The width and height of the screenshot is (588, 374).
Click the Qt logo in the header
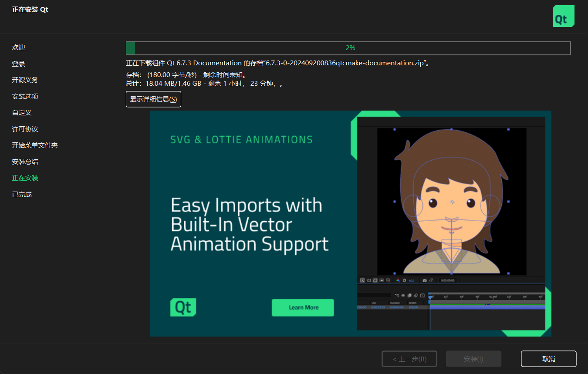[x=563, y=16]
